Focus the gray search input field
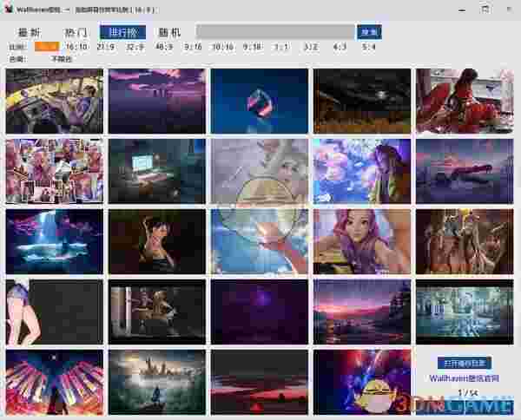521x420 pixels. (275, 32)
